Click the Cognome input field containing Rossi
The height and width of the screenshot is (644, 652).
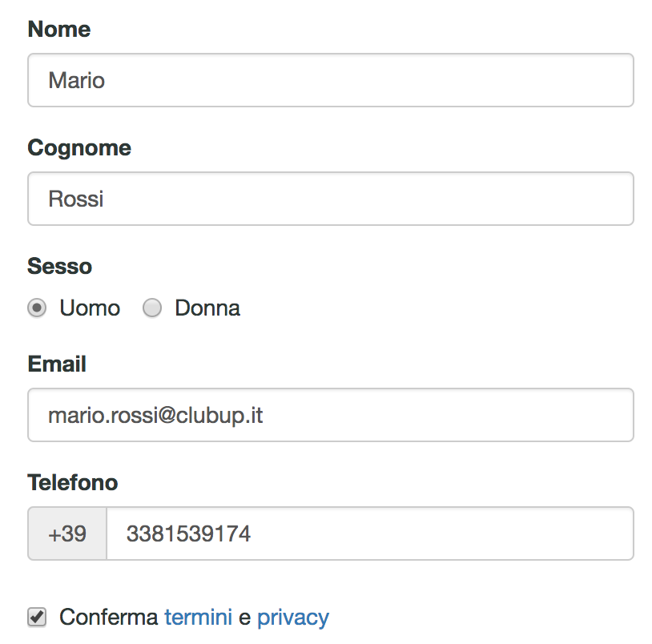point(330,199)
